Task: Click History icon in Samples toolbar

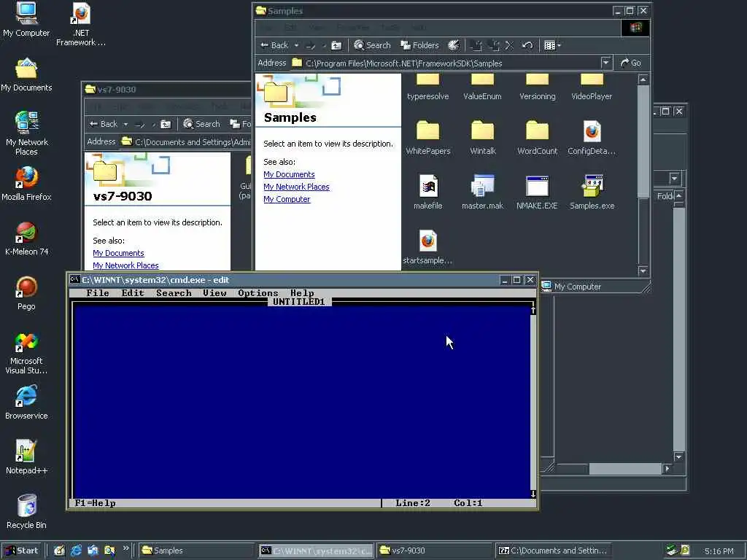Action: (454, 45)
